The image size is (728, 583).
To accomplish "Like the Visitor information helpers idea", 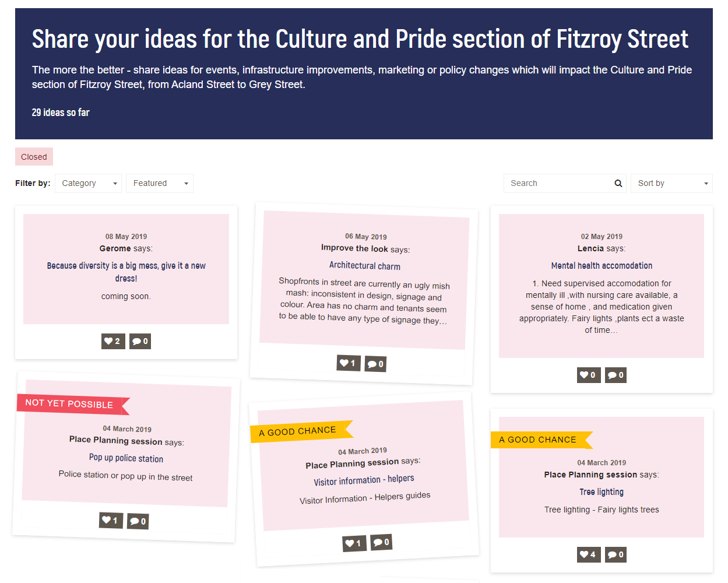I will coord(354,543).
